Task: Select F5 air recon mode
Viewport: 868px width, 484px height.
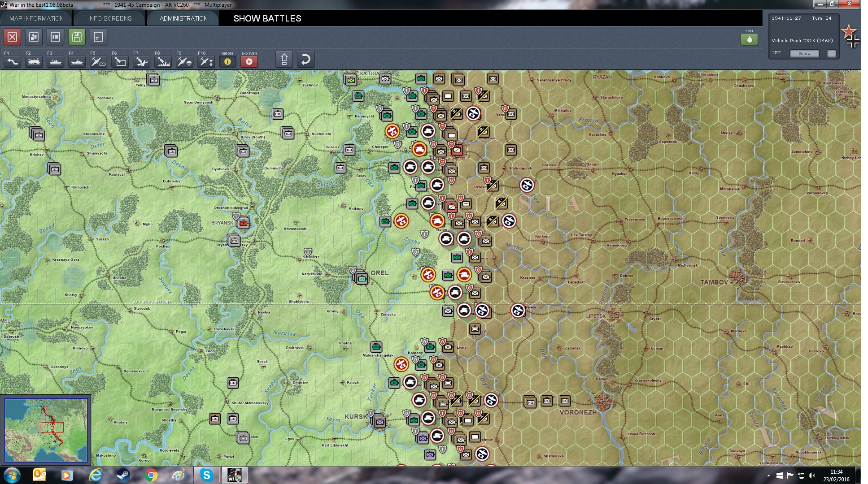Action: (98, 61)
